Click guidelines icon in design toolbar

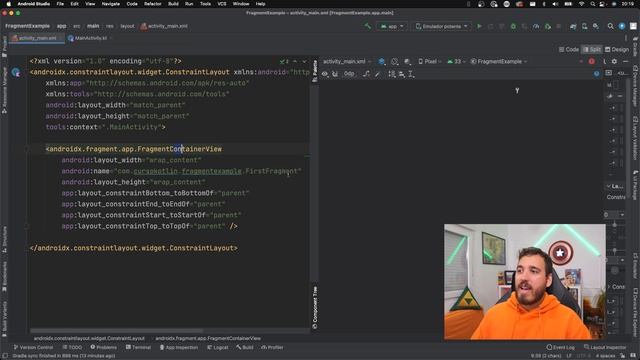point(411,74)
